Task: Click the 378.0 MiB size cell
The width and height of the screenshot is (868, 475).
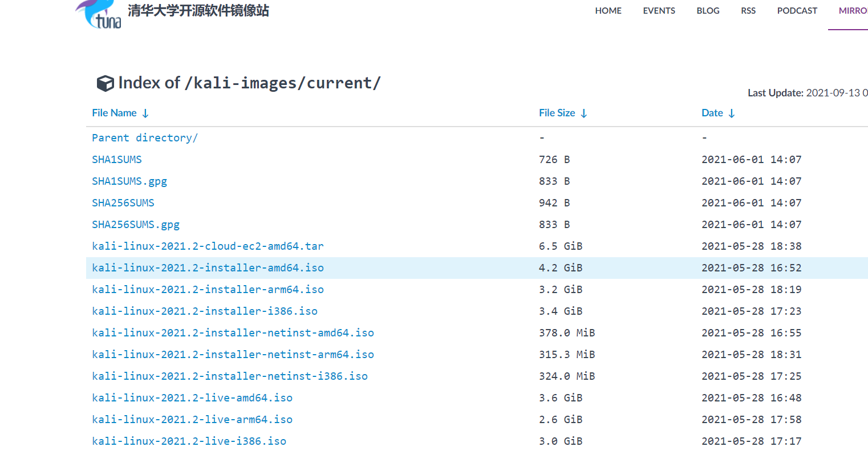Action: click(567, 333)
